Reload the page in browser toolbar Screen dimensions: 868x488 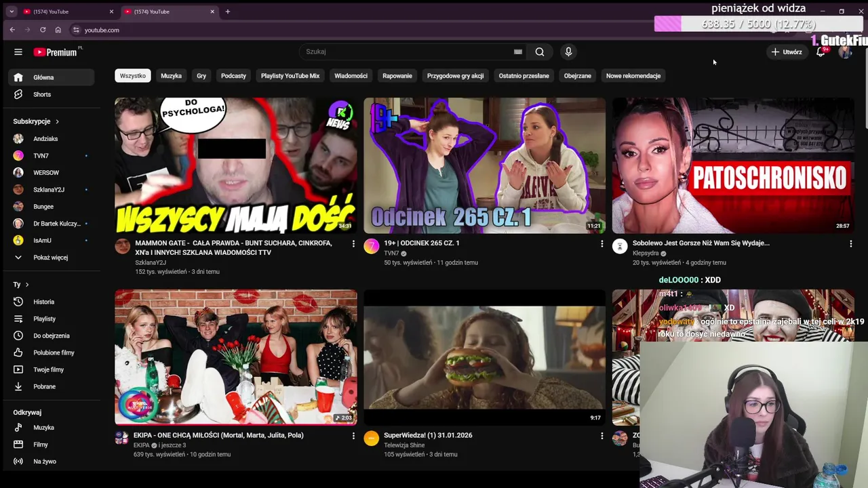tap(43, 30)
